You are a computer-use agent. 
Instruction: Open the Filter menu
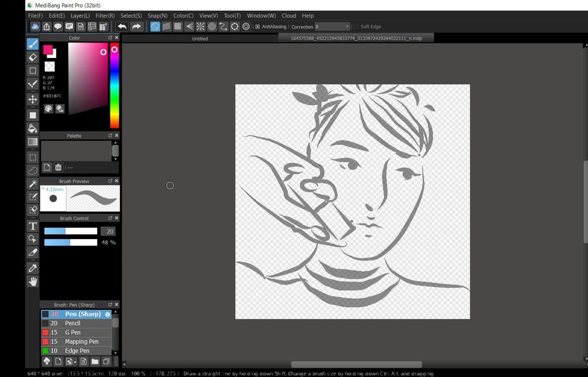[x=105, y=16]
